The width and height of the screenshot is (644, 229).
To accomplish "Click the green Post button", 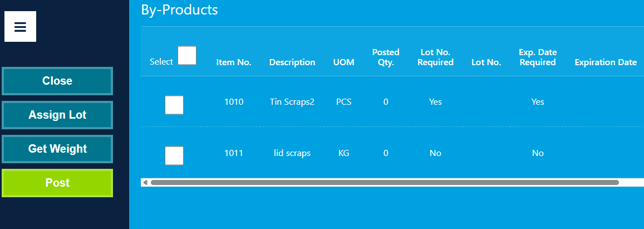I will 57,183.
